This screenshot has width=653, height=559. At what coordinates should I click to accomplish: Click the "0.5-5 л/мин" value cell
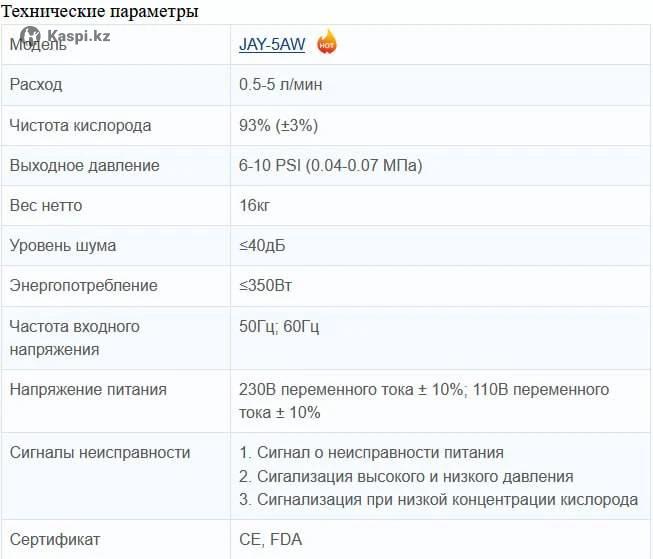[280, 85]
